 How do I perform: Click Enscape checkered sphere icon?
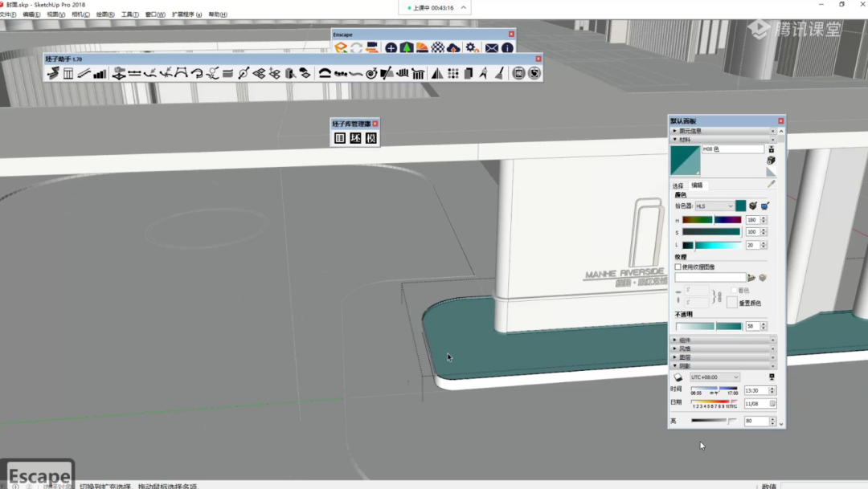(437, 48)
